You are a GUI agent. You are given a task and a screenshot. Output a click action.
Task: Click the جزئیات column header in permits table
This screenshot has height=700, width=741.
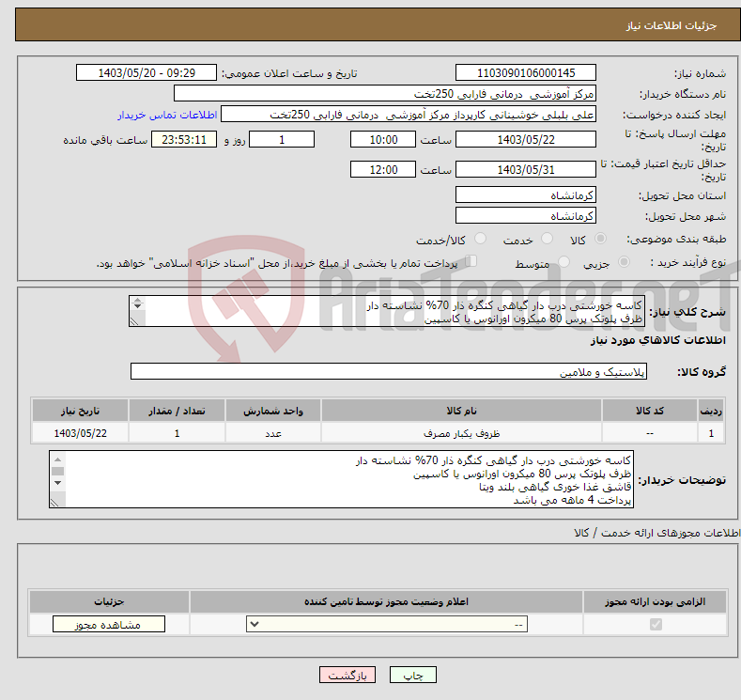click(x=109, y=601)
